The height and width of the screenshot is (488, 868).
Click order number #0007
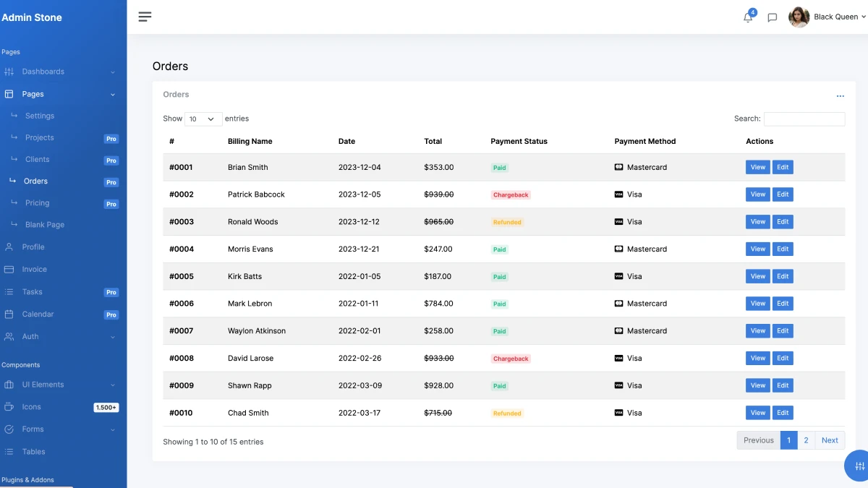[182, 331]
